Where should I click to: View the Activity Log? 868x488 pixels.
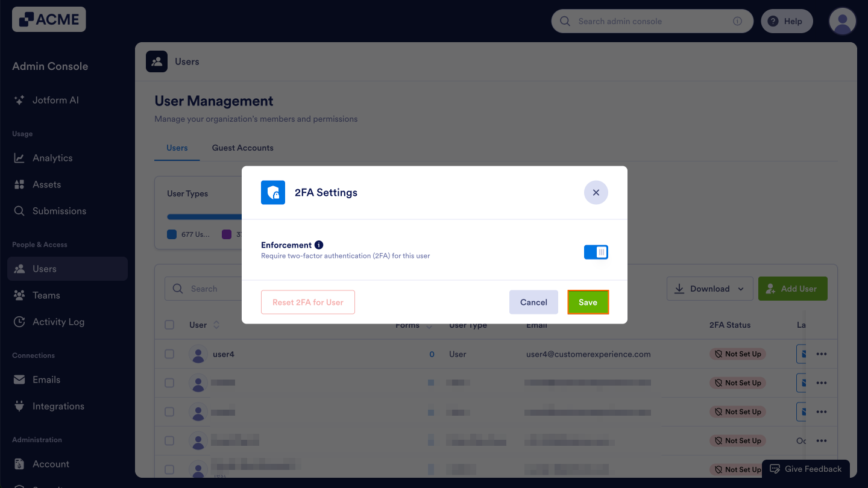point(57,322)
